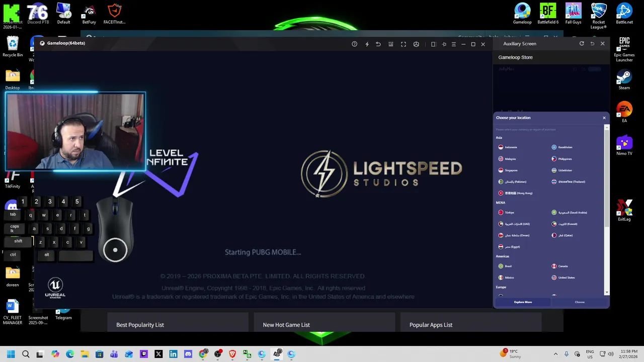Select Malaysia as location
Screen dimensions: 644x362
[x=507, y=159]
